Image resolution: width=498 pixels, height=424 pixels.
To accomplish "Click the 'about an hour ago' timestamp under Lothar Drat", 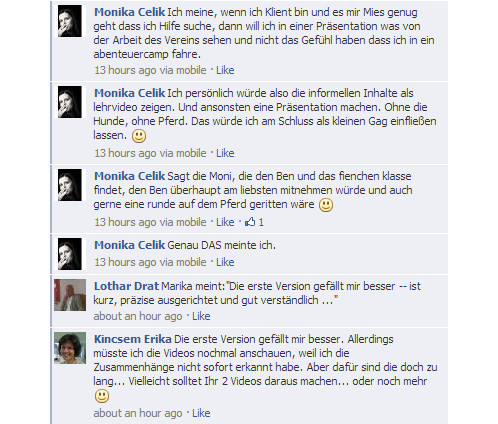I will (x=138, y=316).
